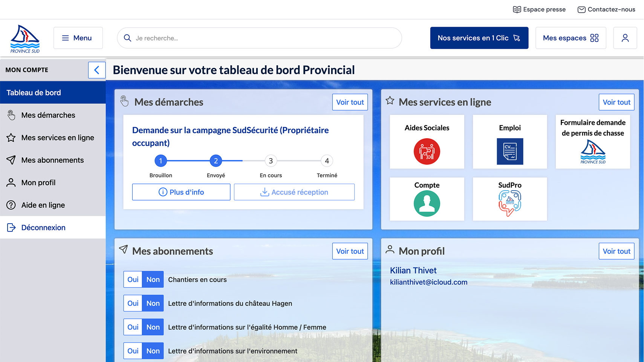Set château Hagen newsletter to Oui
Image resolution: width=644 pixels, height=362 pixels.
tap(133, 303)
